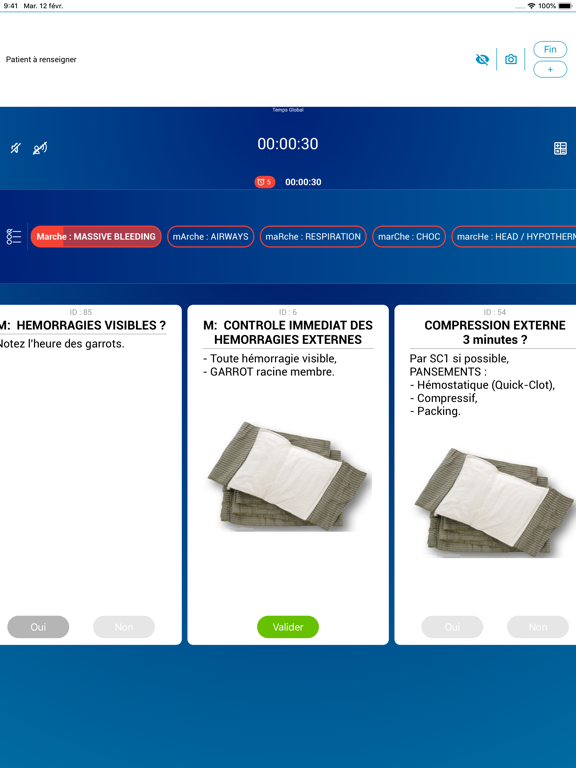The image size is (576, 768).
Task: Choose Oui on COMPRESSION EXTERNE card
Action: point(452,627)
